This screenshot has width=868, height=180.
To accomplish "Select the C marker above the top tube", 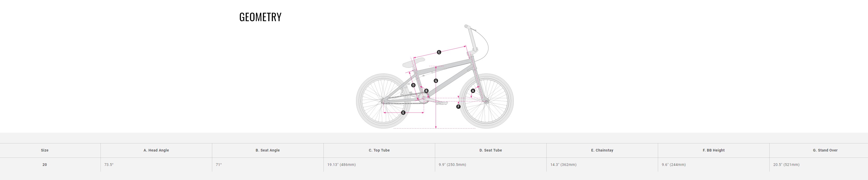I will tap(439, 52).
